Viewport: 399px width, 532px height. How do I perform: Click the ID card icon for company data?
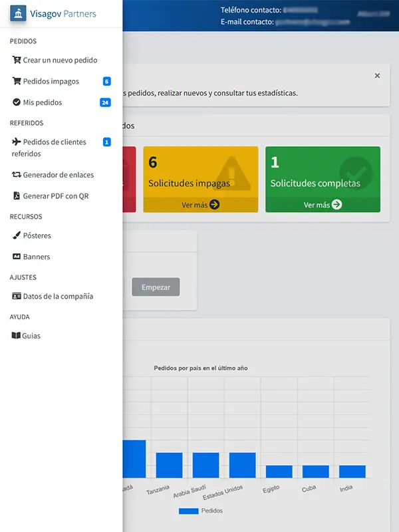[x=16, y=296]
